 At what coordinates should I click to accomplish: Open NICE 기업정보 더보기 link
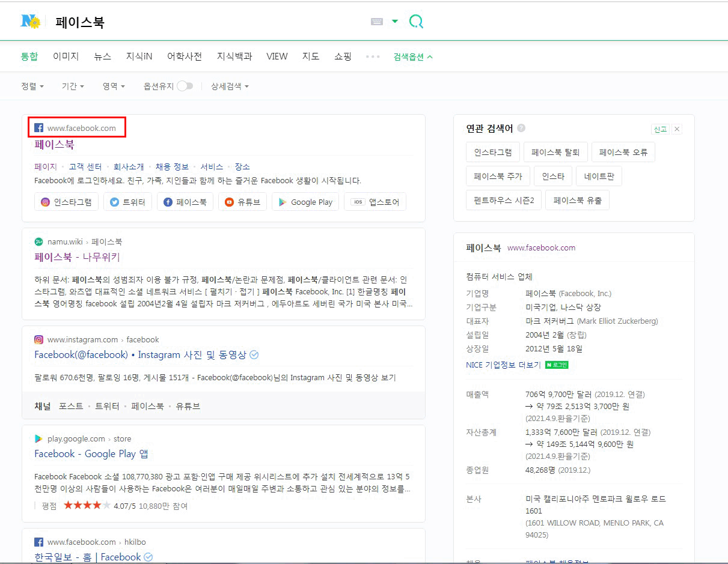coord(504,365)
